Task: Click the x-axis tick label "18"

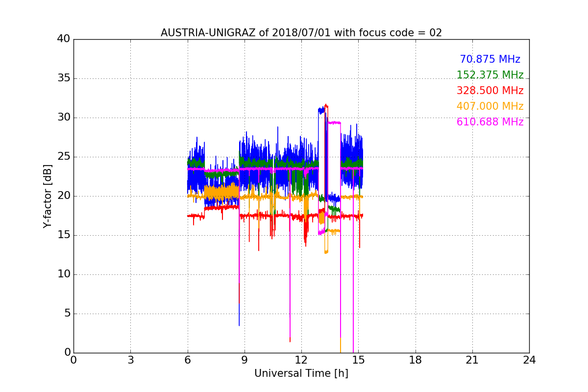Action: pos(416,360)
